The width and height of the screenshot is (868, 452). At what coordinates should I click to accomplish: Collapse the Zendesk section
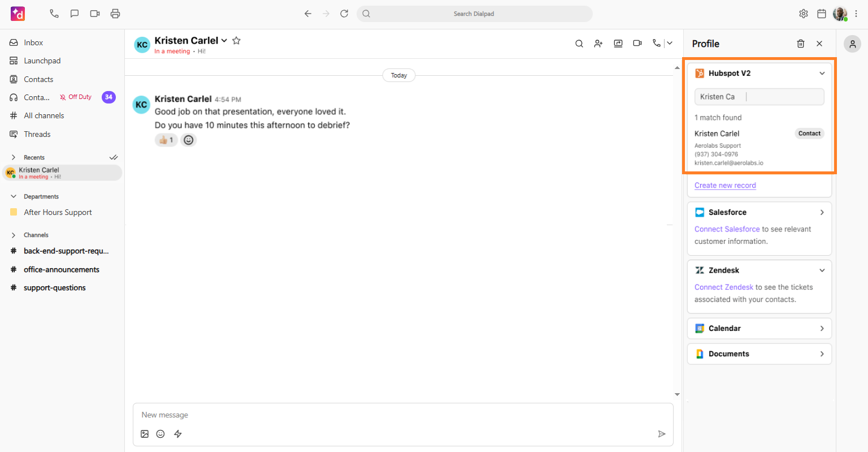pos(822,270)
